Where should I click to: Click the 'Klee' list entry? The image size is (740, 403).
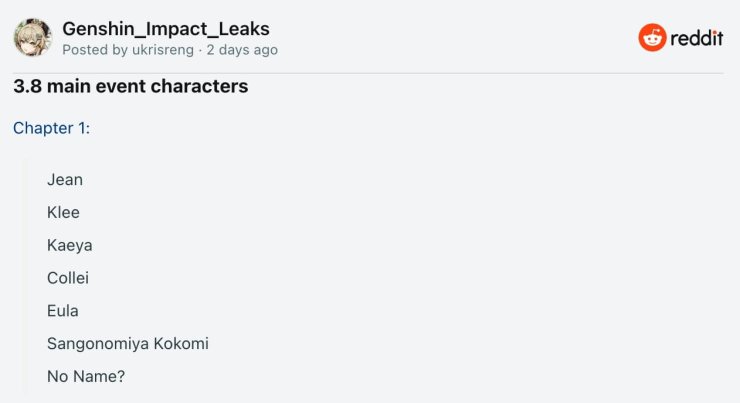coord(63,212)
